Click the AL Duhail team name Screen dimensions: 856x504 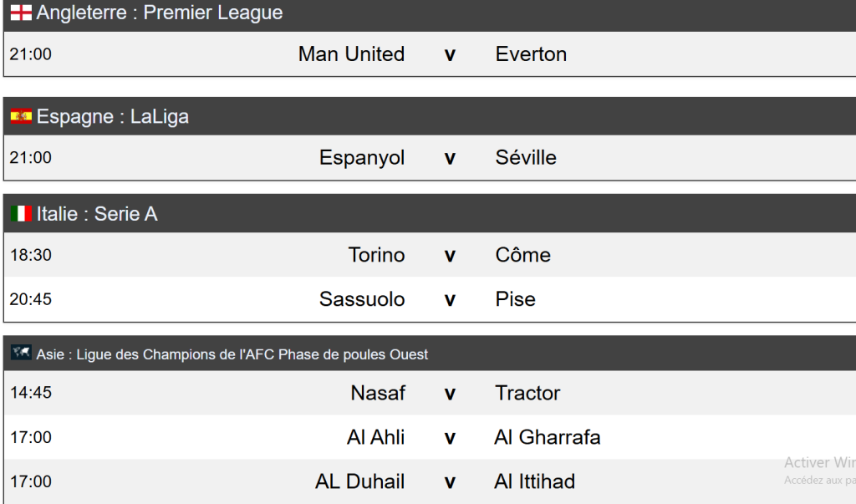click(x=359, y=481)
